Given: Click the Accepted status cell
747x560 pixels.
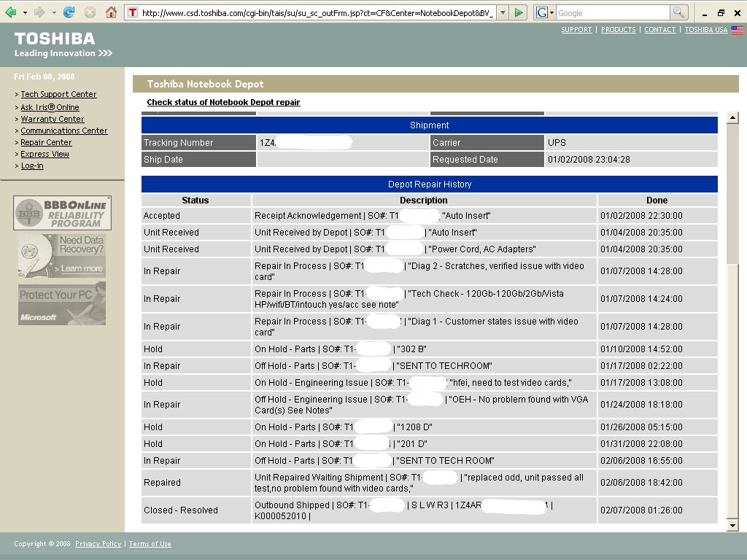Looking at the screenshot, I should (x=196, y=216).
